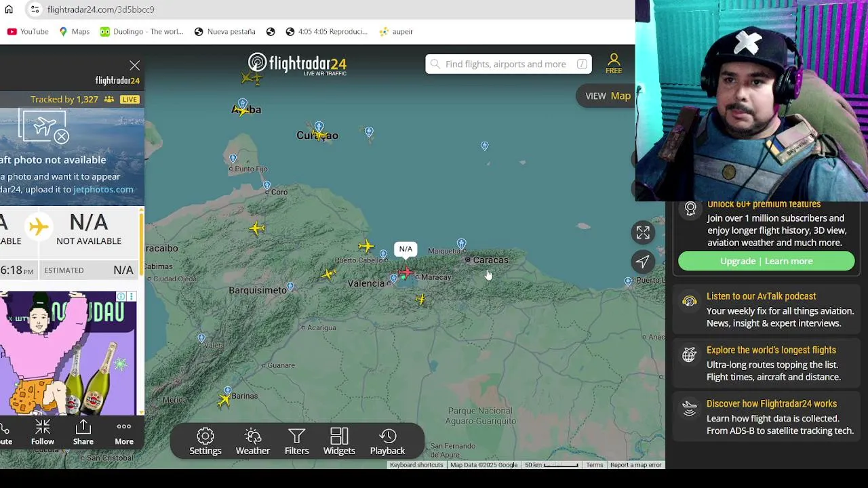Click the Caracas city label
Viewport: 868px width, 488px height.
coord(490,260)
